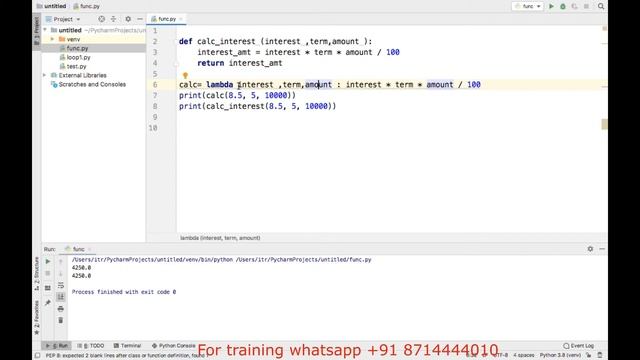Close the func run tab
The width and height of the screenshot is (640, 360).
(90, 249)
